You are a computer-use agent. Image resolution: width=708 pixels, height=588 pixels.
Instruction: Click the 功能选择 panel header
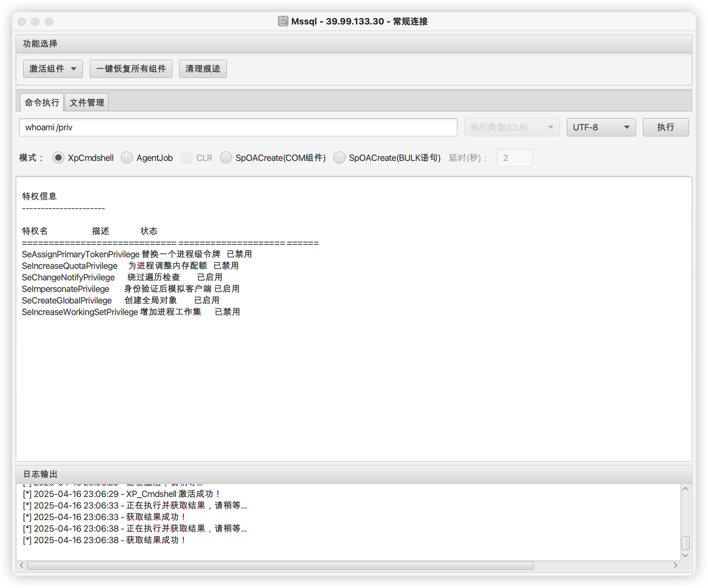[354, 44]
